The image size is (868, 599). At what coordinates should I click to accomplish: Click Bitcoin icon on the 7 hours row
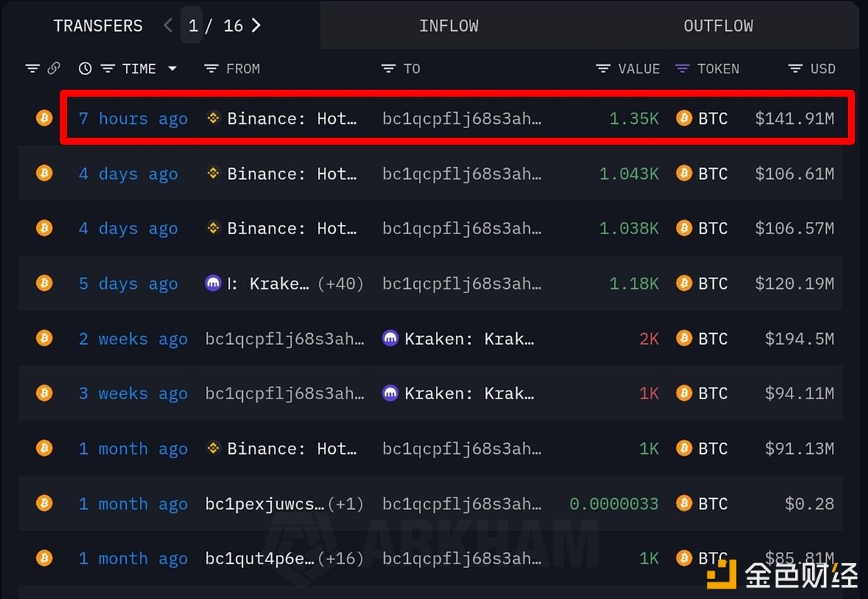pos(44,118)
